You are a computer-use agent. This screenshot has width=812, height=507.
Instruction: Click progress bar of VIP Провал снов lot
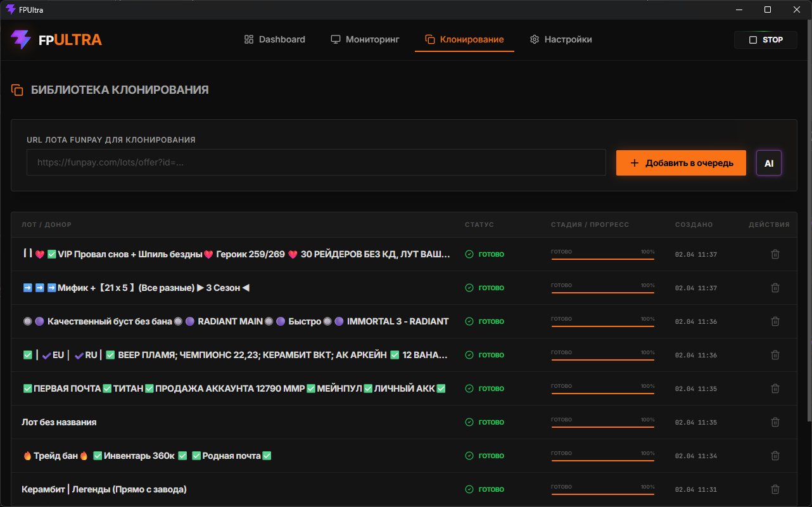pyautogui.click(x=602, y=257)
